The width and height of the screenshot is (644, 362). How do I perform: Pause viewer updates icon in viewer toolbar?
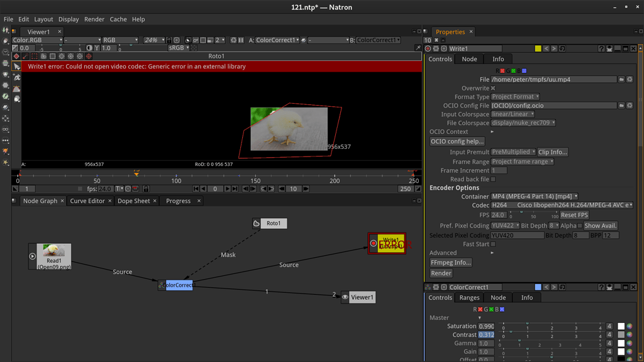pyautogui.click(x=241, y=40)
